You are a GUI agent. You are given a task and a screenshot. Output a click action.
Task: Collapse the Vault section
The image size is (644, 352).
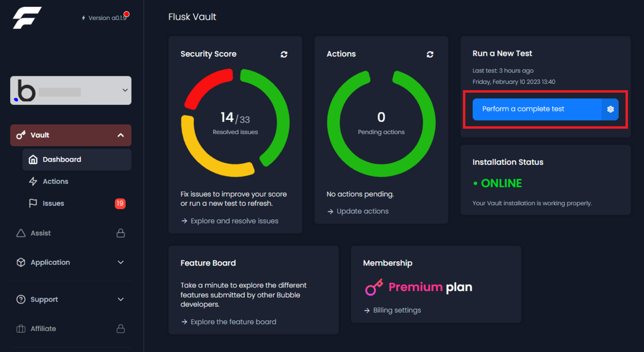(x=121, y=135)
